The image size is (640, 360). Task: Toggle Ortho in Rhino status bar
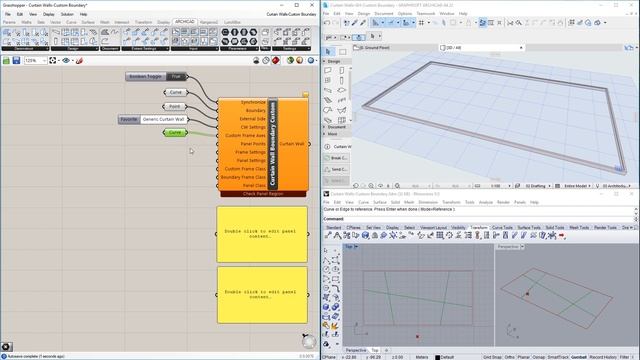(x=509, y=357)
